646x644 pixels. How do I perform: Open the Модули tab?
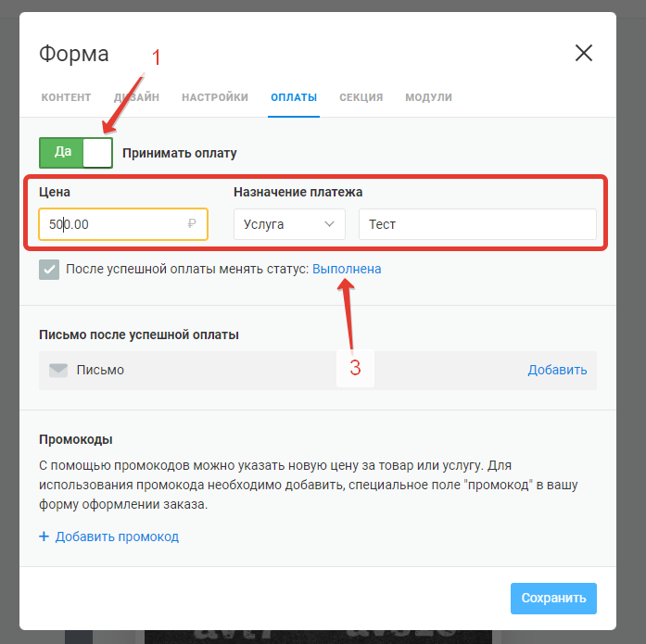click(428, 97)
